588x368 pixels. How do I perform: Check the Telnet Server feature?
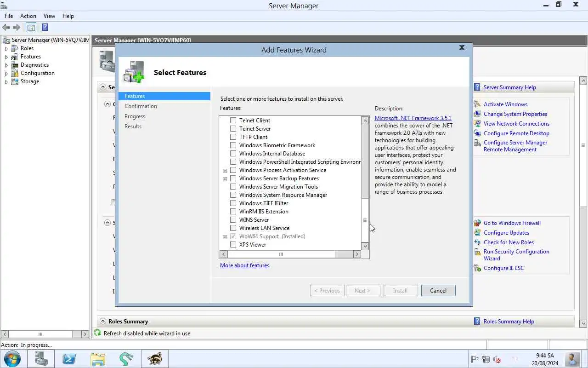tap(233, 129)
